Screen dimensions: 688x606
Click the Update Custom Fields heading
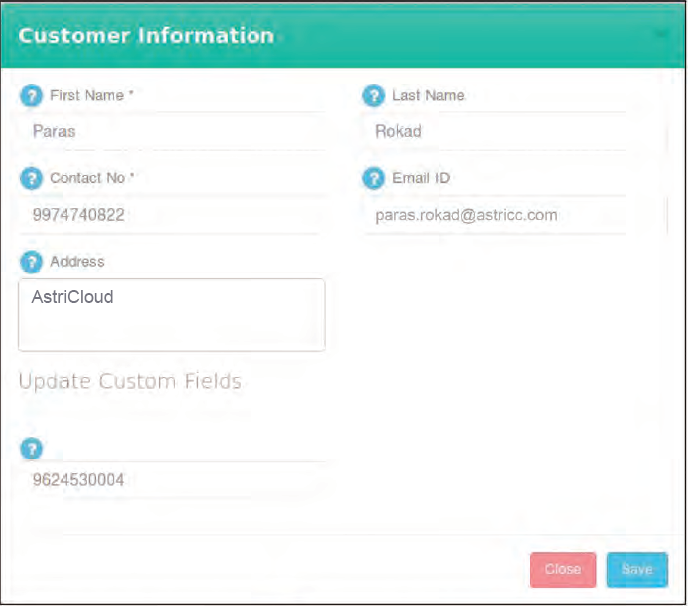click(x=130, y=381)
